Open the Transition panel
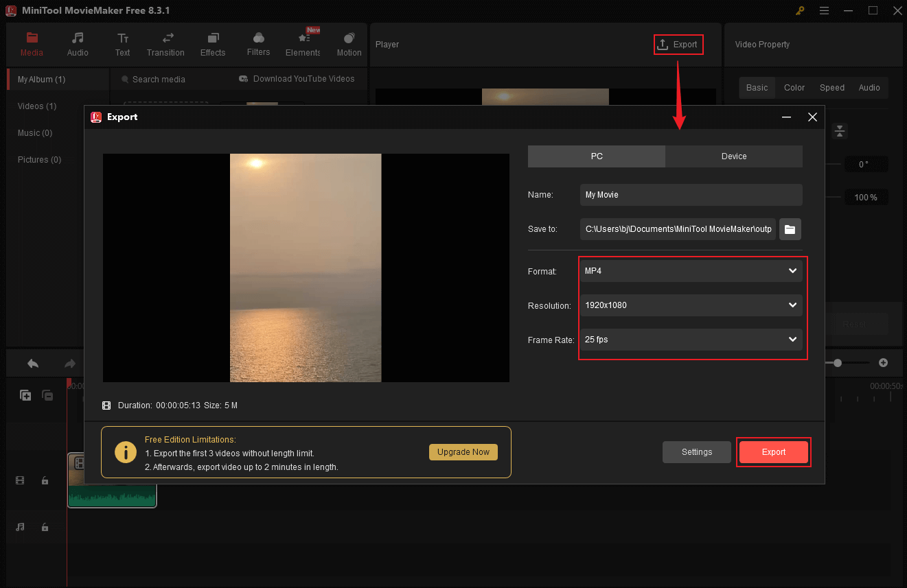Screen dimensions: 907x588 tap(165, 43)
